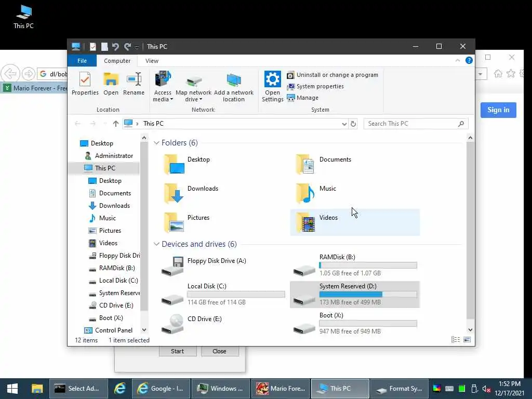
Task: Click Sign in on the browser page
Action: (x=498, y=110)
